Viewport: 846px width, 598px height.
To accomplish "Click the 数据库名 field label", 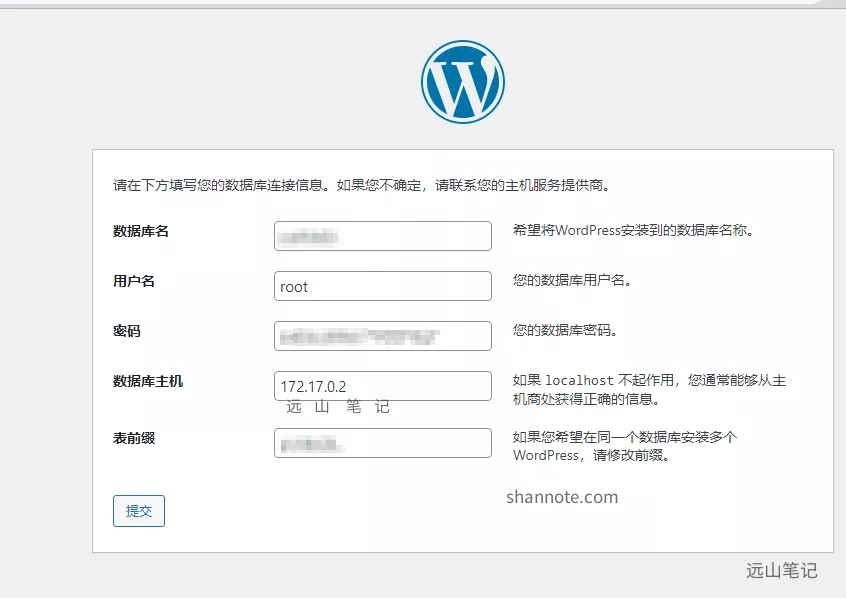I will pyautogui.click(x=141, y=231).
